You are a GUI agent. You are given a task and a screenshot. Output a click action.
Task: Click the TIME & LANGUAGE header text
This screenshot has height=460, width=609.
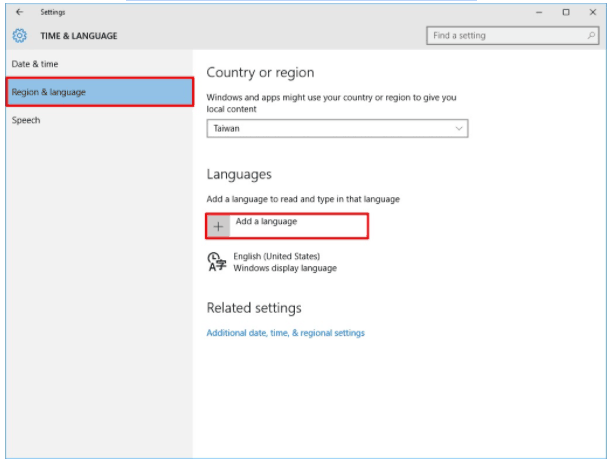click(x=79, y=36)
